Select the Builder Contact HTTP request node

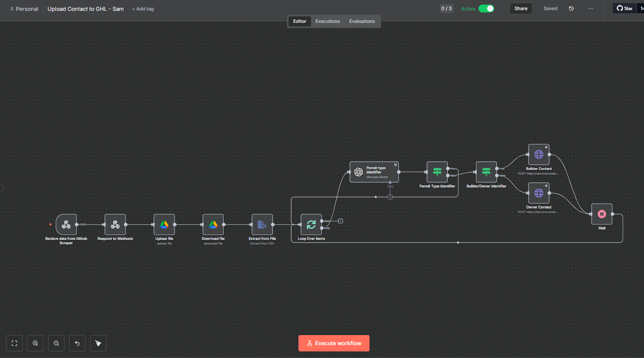[x=539, y=155]
